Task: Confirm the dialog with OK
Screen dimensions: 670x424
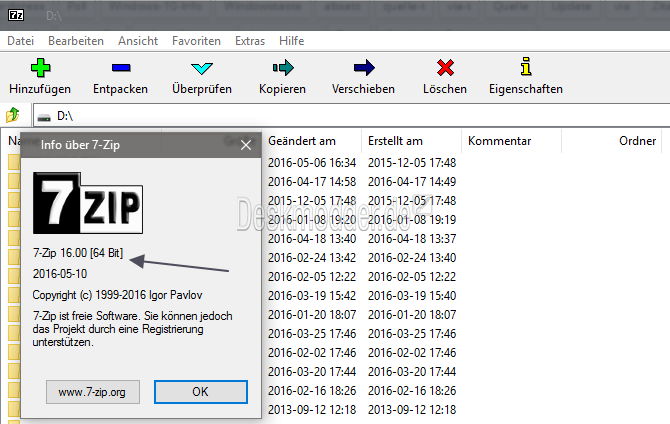Action: [x=200, y=392]
